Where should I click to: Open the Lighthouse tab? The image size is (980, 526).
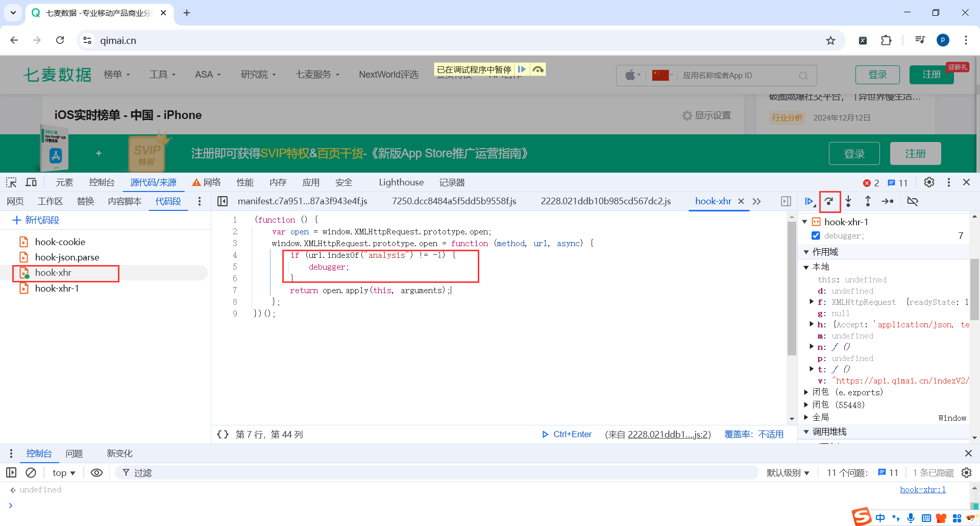[401, 182]
